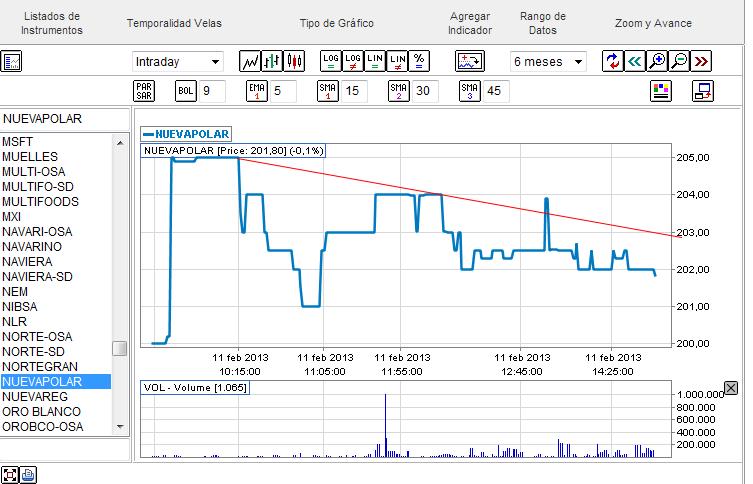753x484 pixels.
Task: Toggle the SMA 1 indicator
Action: pyautogui.click(x=328, y=91)
